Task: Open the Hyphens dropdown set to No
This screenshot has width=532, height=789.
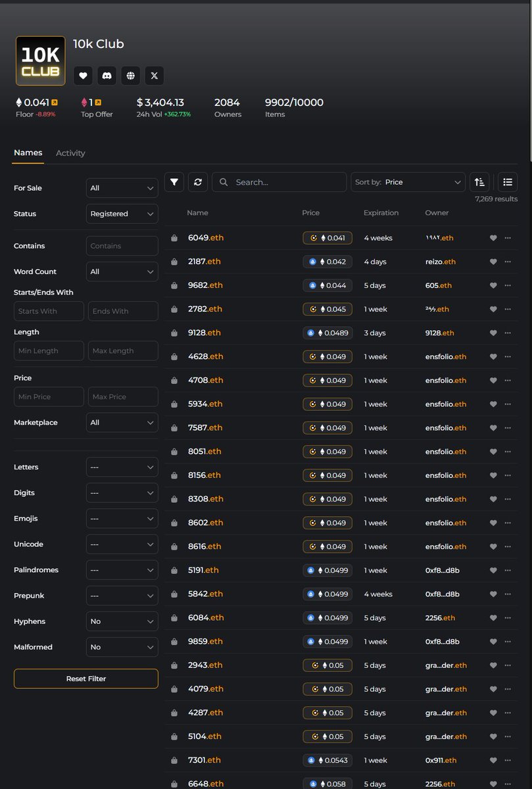Action: pyautogui.click(x=122, y=621)
